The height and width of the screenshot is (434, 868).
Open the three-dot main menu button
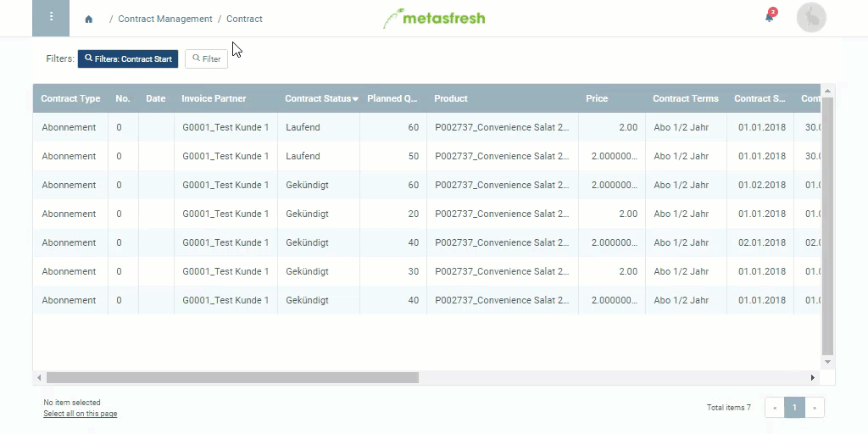point(51,19)
